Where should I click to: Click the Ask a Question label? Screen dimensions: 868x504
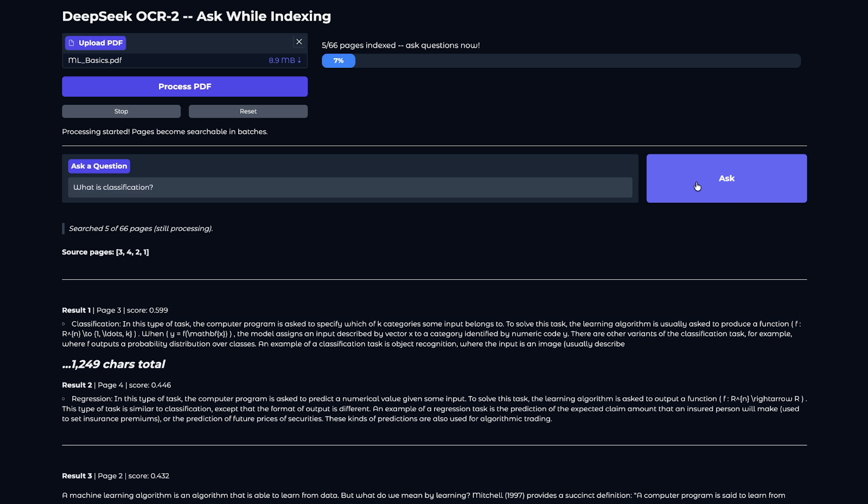pyautogui.click(x=99, y=166)
